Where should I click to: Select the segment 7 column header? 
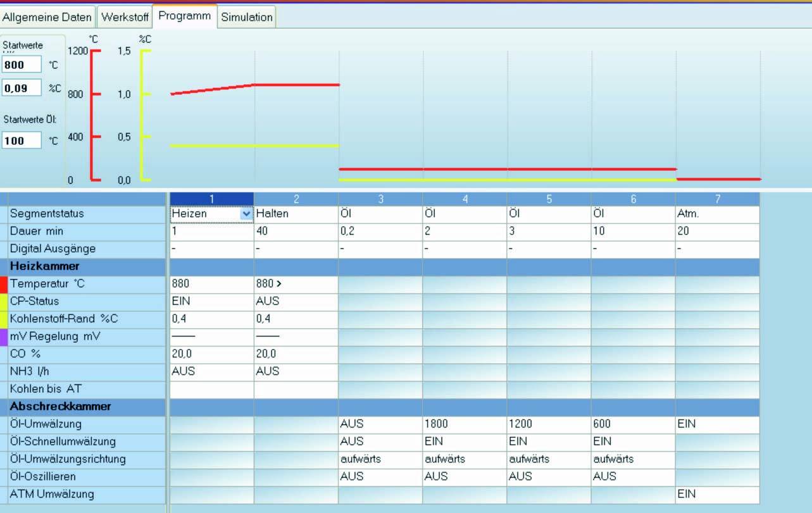point(717,199)
